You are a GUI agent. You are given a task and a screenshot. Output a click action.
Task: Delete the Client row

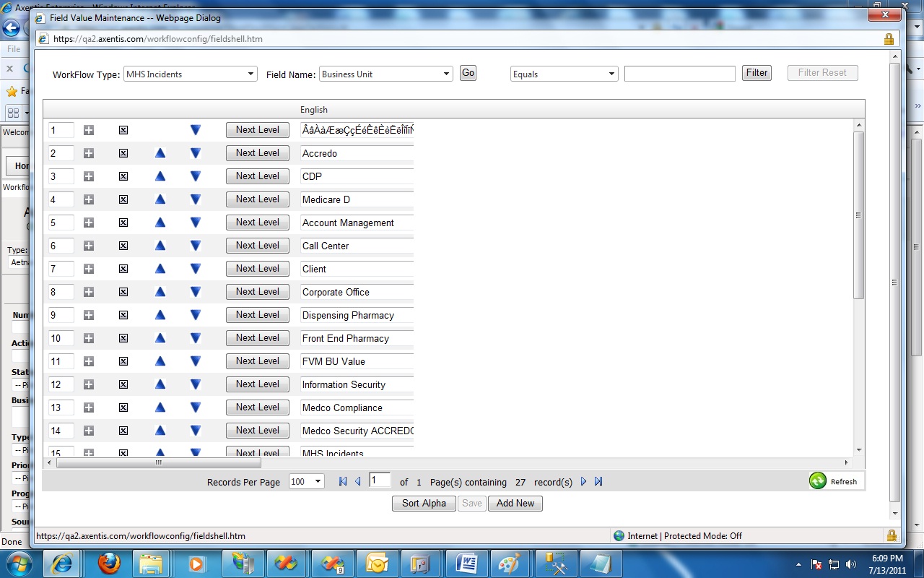[123, 269]
